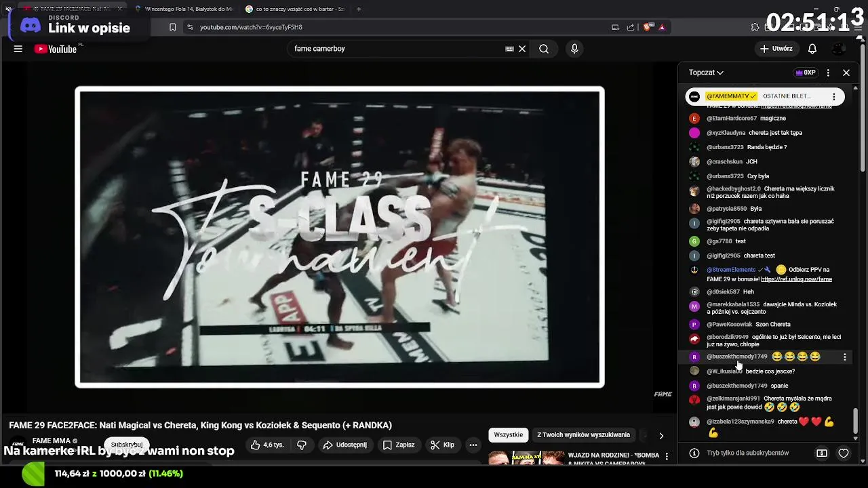Open the YouTube guide hamburger menu

[18, 49]
